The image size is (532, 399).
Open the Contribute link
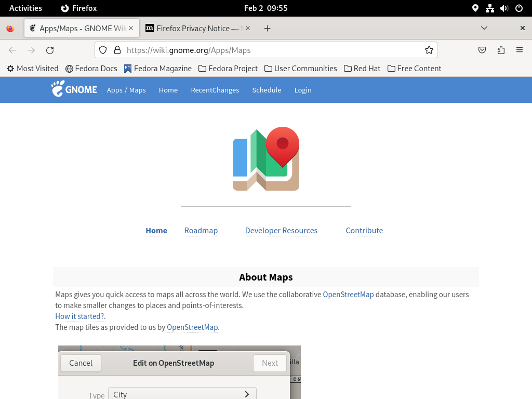[364, 231]
